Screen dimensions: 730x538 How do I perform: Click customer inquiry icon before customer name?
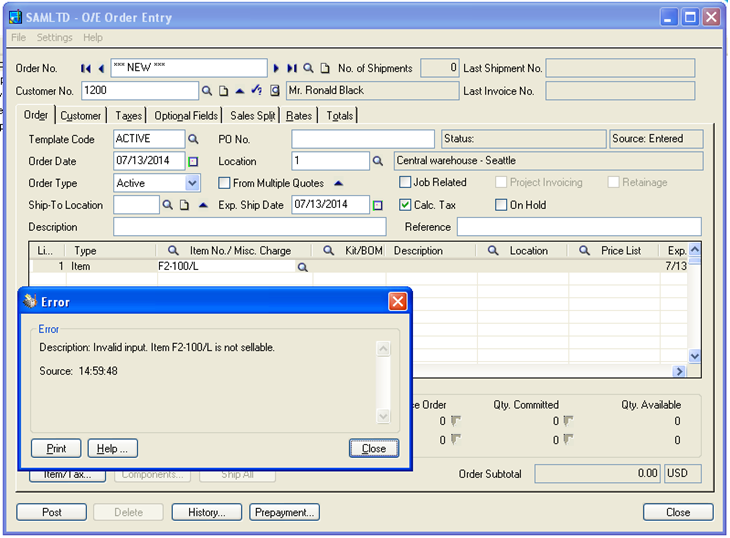point(275,90)
